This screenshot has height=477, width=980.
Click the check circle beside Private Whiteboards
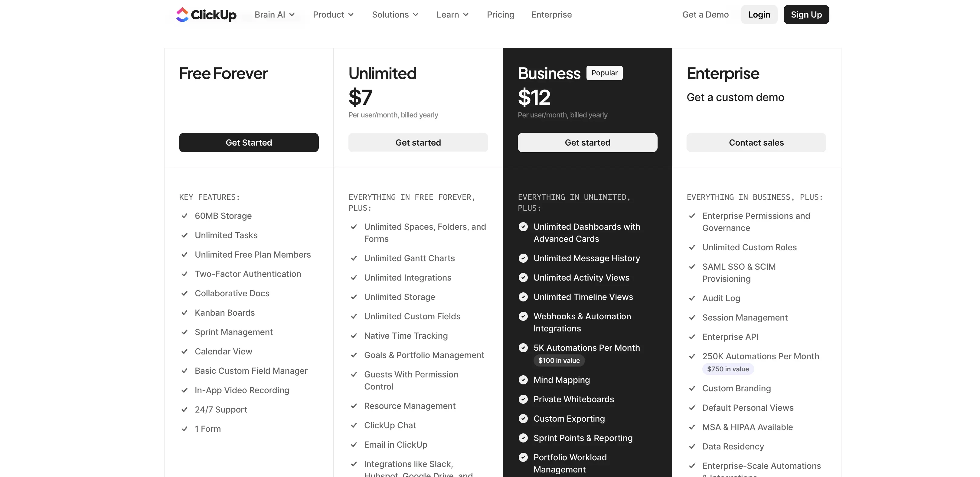(523, 399)
